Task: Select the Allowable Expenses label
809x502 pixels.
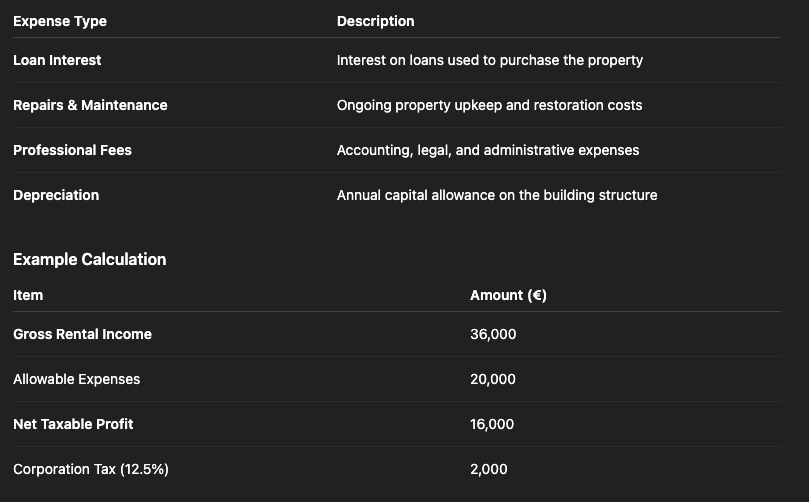Action: [x=76, y=379]
